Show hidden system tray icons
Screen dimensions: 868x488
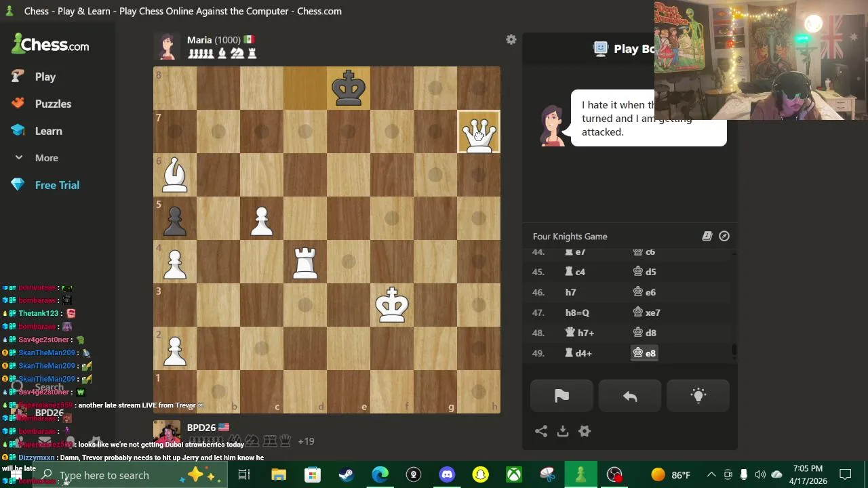pyautogui.click(x=711, y=475)
